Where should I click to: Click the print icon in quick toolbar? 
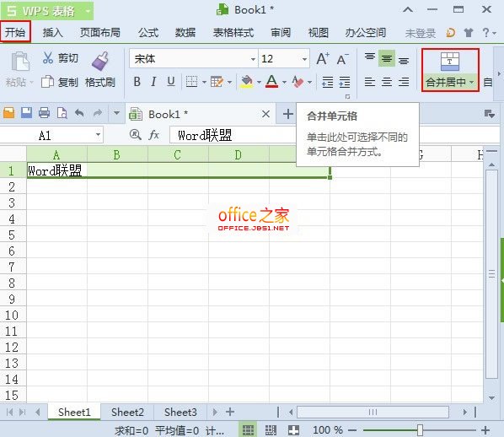(44, 113)
